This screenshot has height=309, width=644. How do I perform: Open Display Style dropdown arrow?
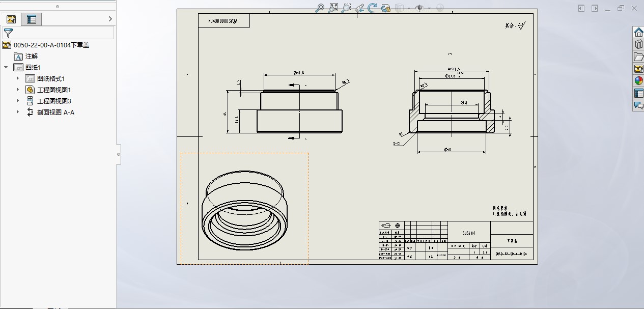click(x=408, y=8)
